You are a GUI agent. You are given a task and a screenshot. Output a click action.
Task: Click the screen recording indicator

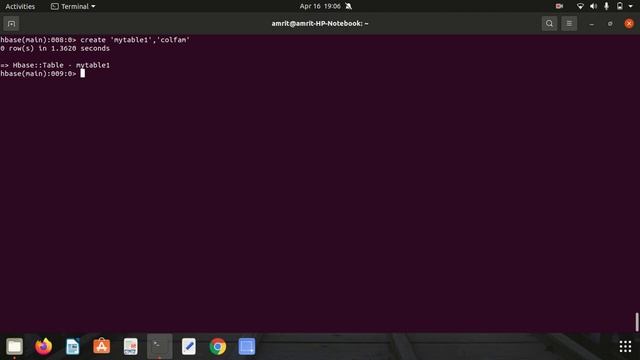pos(559,6)
